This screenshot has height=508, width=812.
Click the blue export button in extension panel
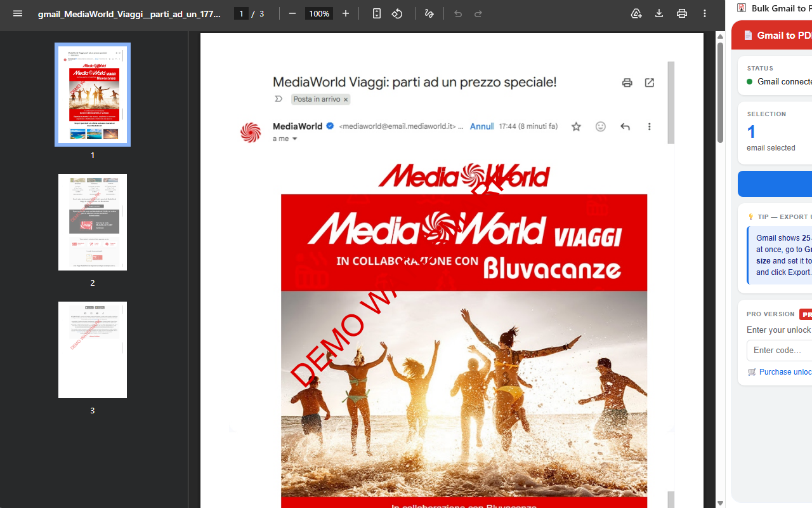click(x=775, y=184)
